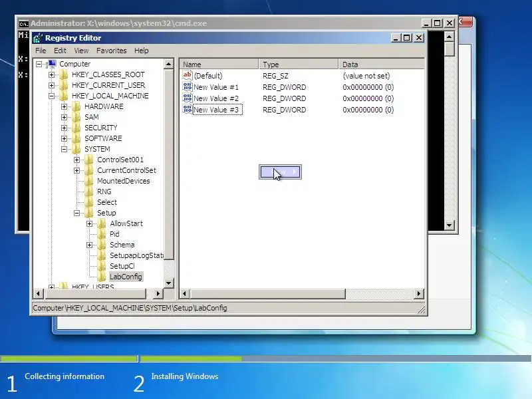
Task: Expand the AllowStart key
Action: [x=89, y=223]
